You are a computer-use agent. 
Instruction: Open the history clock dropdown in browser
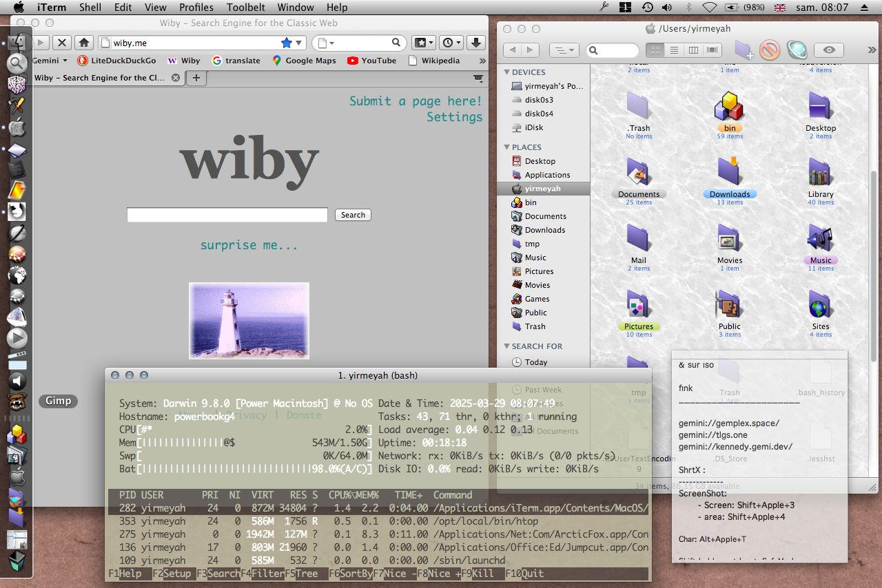pyautogui.click(x=451, y=43)
